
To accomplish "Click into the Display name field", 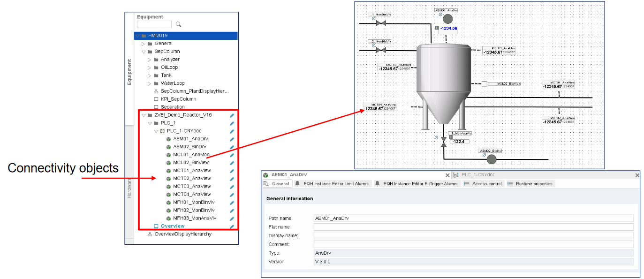I will pyautogui.click(x=473, y=235).
